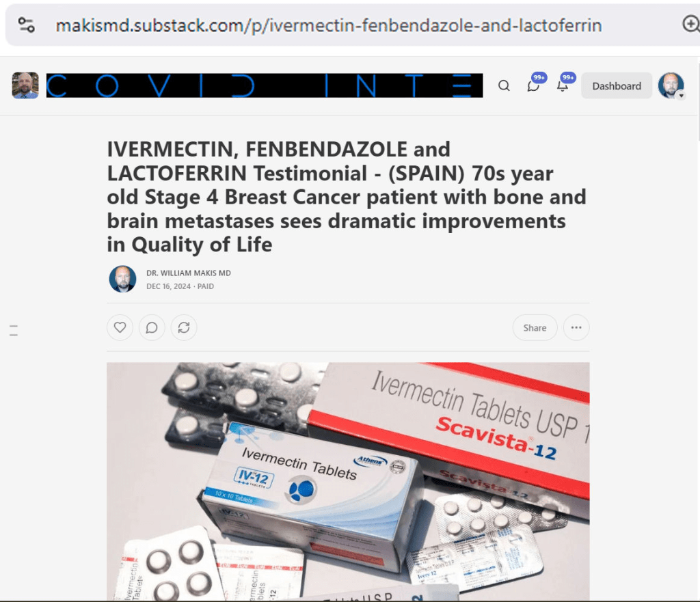The image size is (700, 602).
Task: Open the publication logo thumbnail at left
Action: tap(25, 85)
